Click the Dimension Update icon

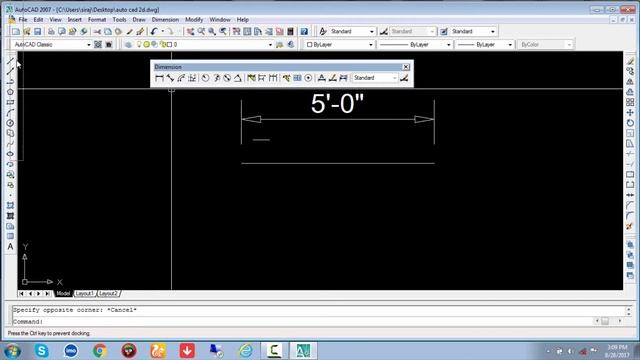[x=343, y=78]
